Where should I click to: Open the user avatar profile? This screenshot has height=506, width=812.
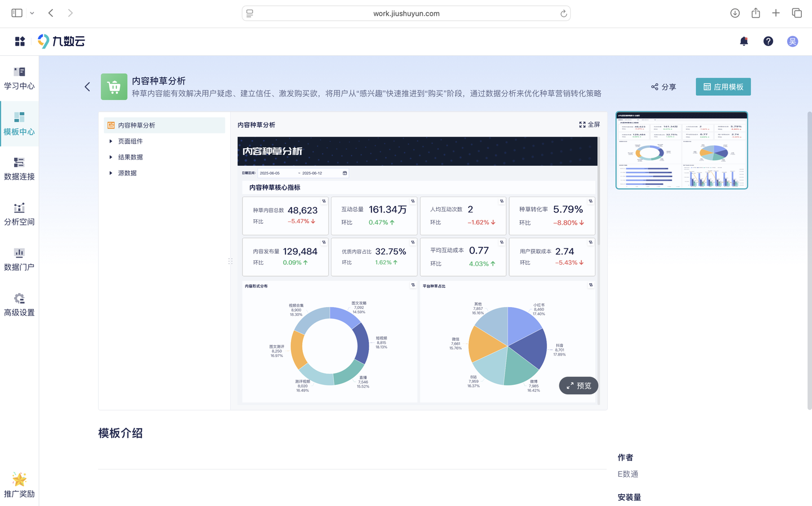[x=792, y=41]
